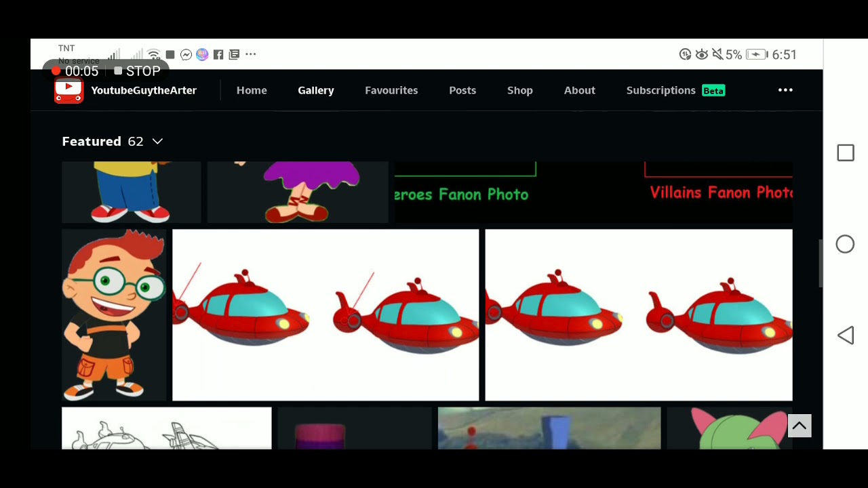
Task: Tap the charging battery icon
Action: 757,54
